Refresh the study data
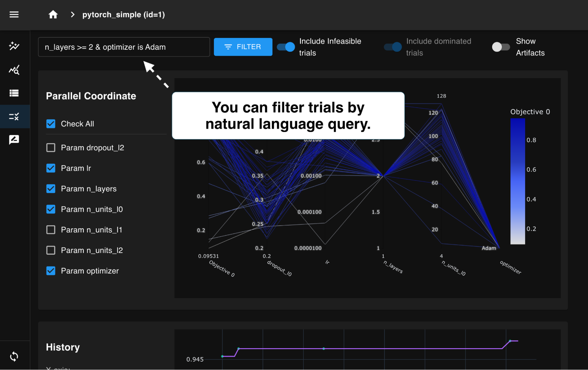The height and width of the screenshot is (370, 588). [x=14, y=357]
